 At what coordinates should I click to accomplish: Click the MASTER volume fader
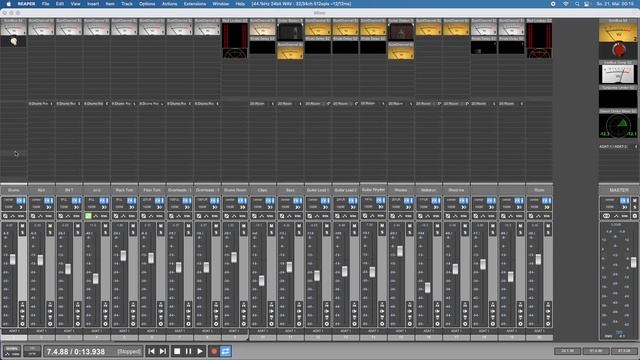(x=633, y=262)
